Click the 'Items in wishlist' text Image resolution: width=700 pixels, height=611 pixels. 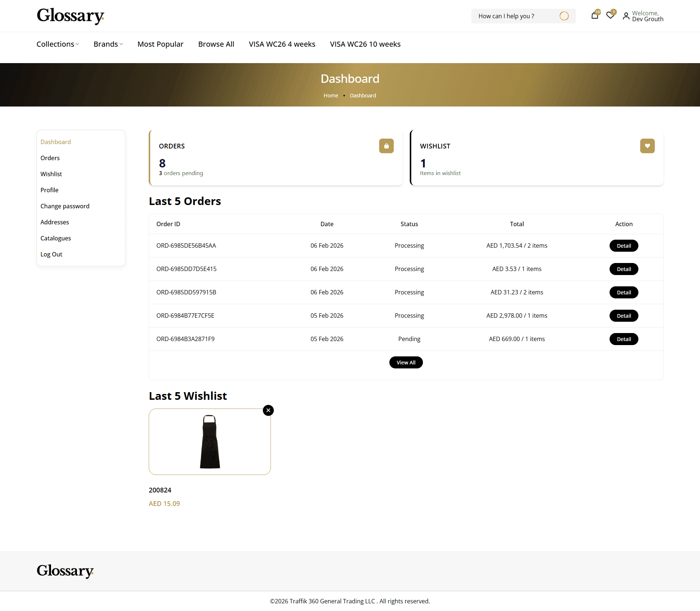point(440,173)
